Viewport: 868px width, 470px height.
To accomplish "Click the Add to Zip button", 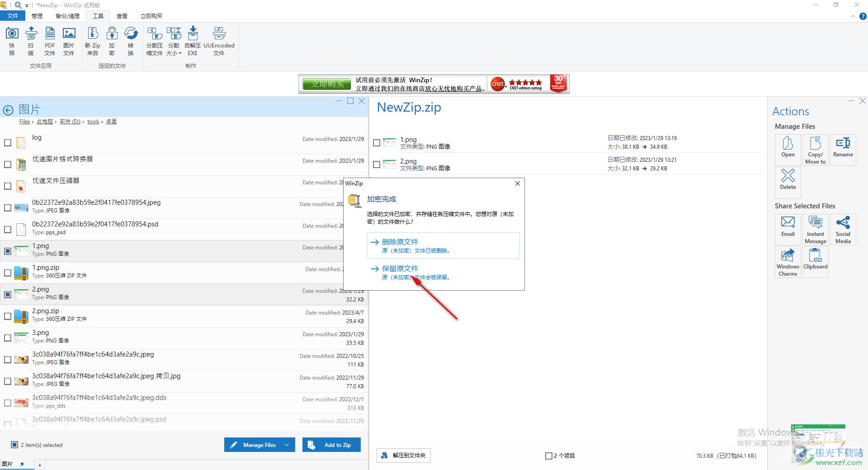I will [x=332, y=445].
